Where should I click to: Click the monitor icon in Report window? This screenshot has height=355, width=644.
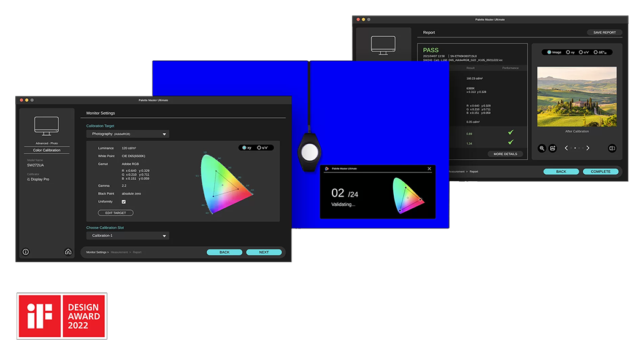pyautogui.click(x=383, y=45)
